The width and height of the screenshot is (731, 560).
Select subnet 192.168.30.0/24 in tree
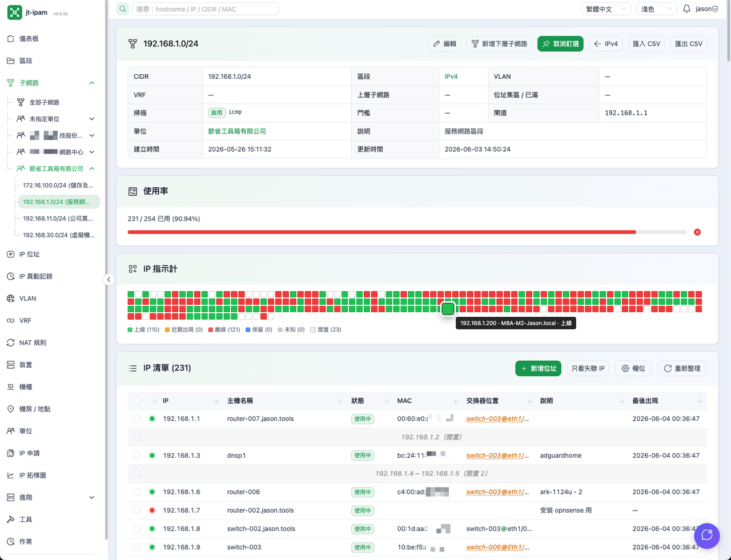coord(58,235)
